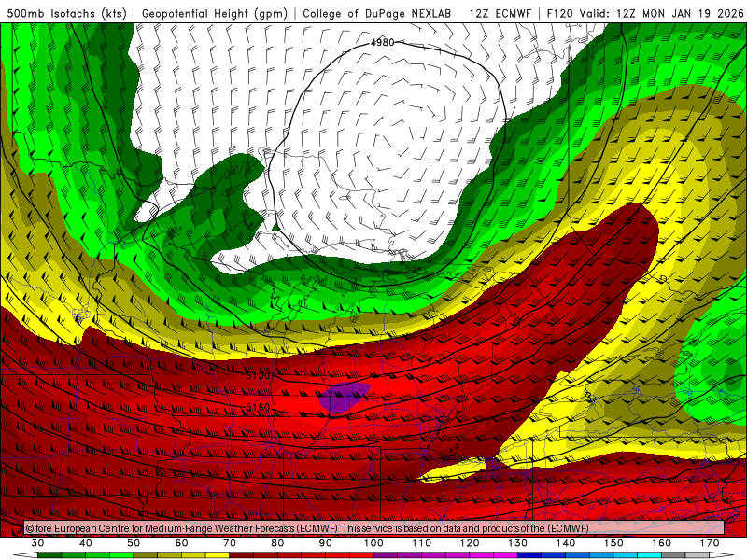Click the 110 value on the color scale

(x=422, y=543)
